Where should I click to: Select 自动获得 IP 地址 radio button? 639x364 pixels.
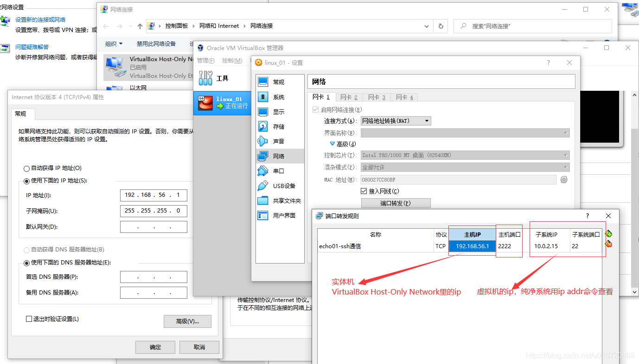click(26, 169)
